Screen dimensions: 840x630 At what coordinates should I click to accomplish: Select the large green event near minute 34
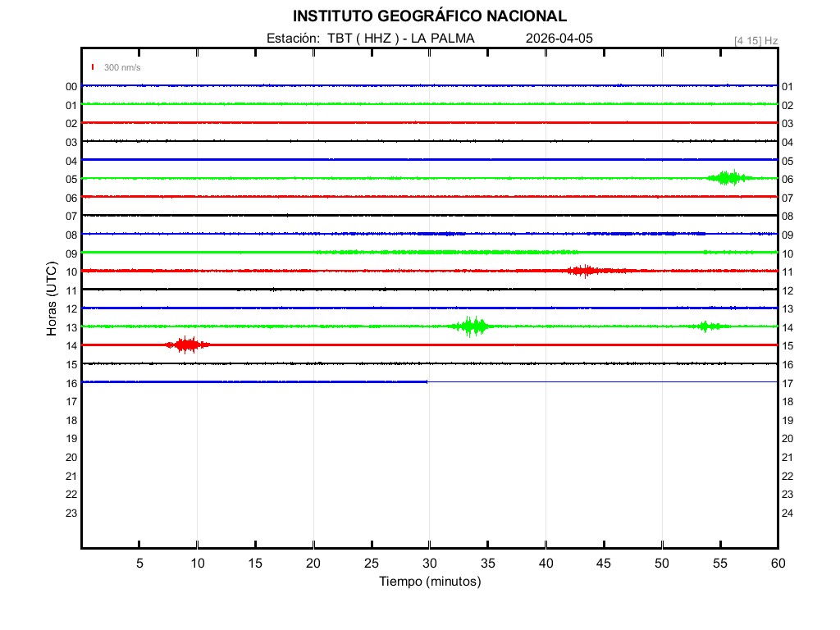(472, 326)
